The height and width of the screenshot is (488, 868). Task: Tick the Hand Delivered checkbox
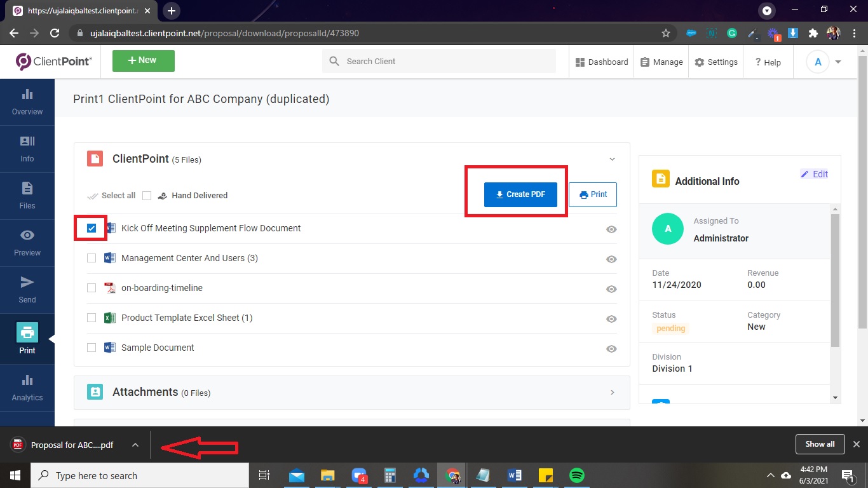pyautogui.click(x=147, y=196)
